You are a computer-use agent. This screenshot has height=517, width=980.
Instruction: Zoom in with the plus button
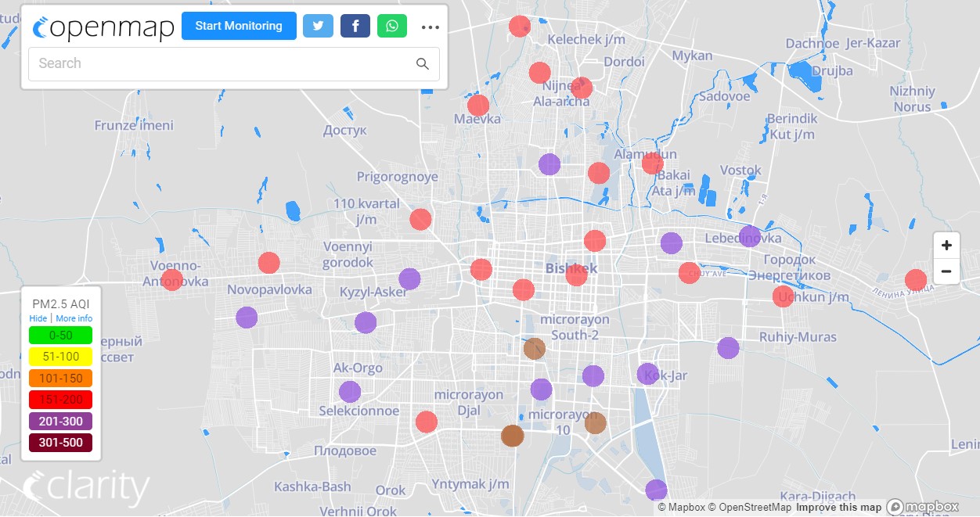pos(946,246)
